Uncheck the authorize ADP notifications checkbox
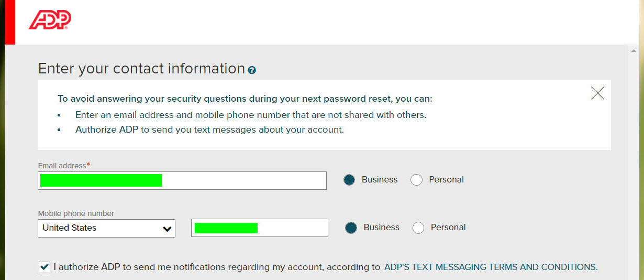 45,267
